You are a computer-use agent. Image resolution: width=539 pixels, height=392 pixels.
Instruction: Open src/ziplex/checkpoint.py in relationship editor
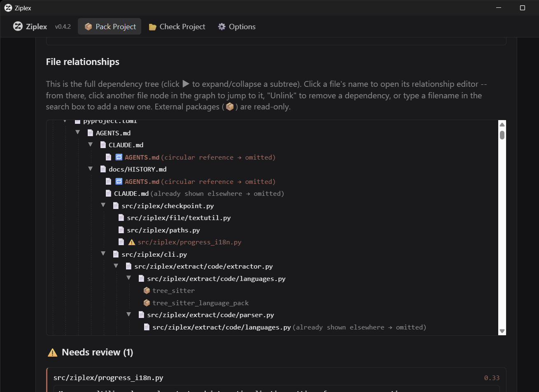[168, 206]
